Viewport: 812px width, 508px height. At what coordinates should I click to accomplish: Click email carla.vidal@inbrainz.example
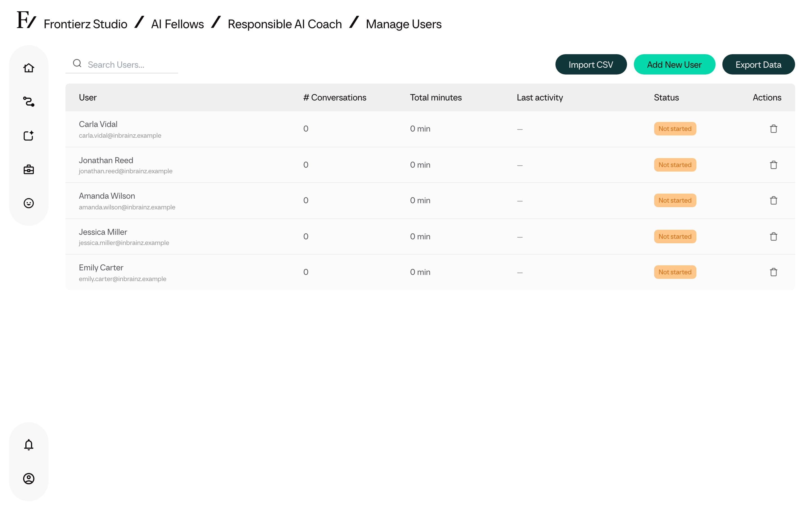click(x=120, y=135)
